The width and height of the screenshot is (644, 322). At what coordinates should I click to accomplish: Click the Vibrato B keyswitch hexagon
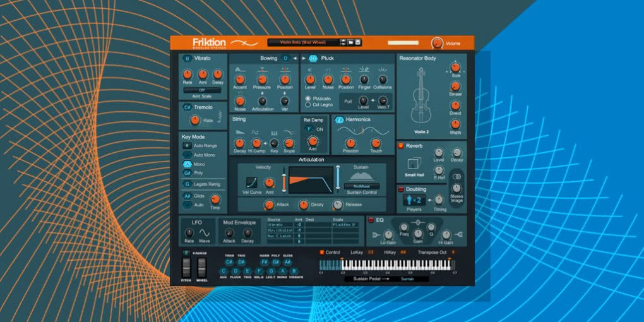coord(188,58)
